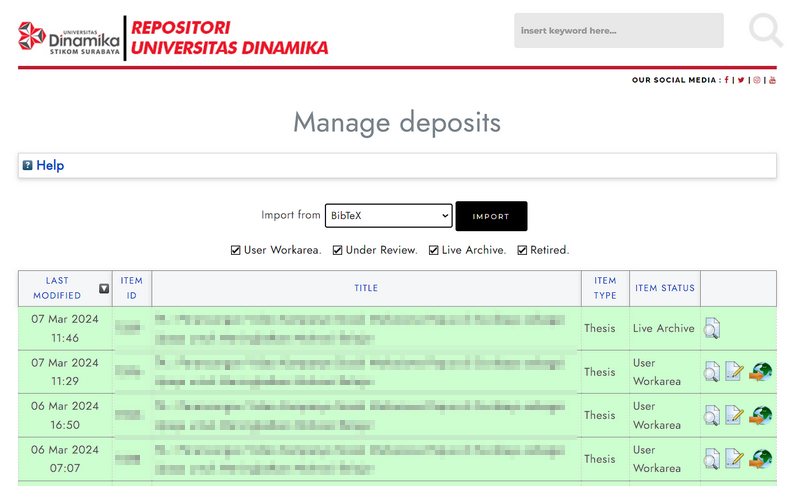Uncheck the Live Archive filter checkbox

pyautogui.click(x=433, y=250)
